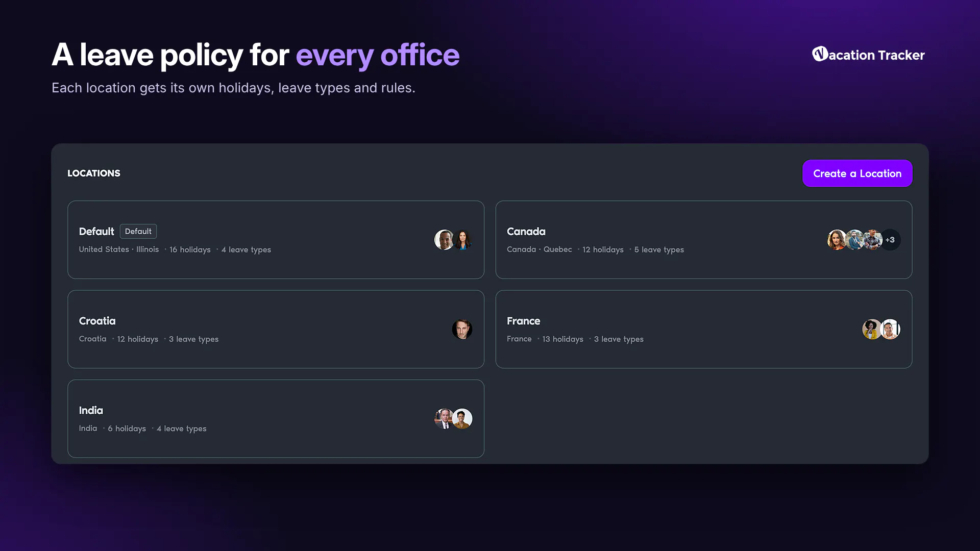This screenshot has height=551, width=980.
Task: Click the third avatar in Canada card
Action: [x=872, y=240]
